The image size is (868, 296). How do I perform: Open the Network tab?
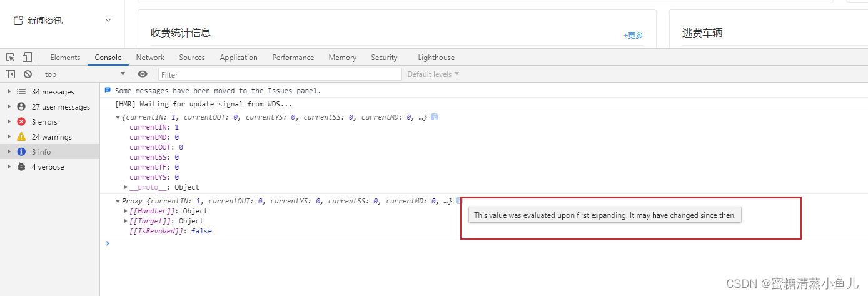tap(150, 57)
